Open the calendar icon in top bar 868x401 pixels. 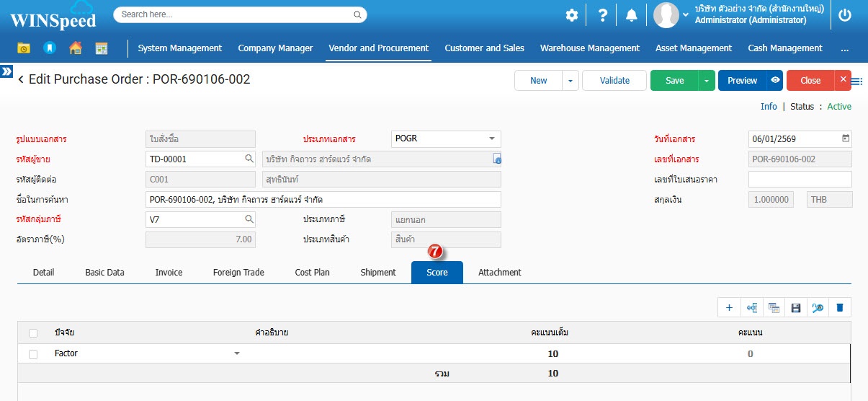[102, 48]
